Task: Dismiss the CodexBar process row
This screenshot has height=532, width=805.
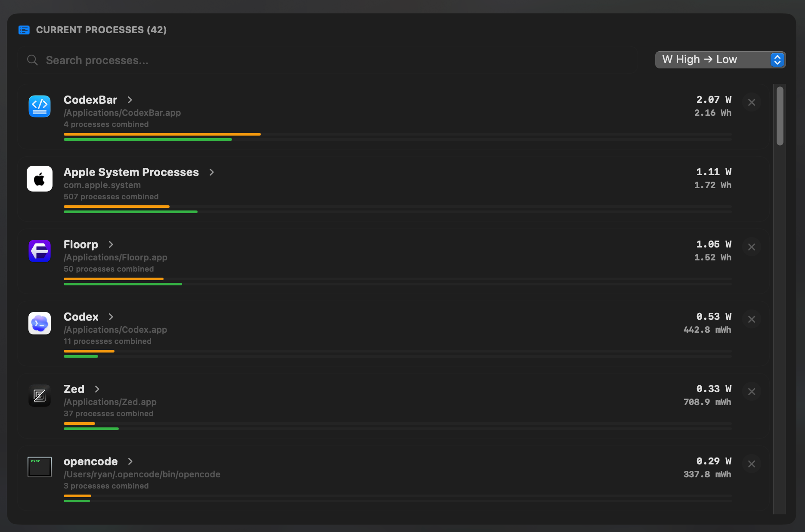Action: tap(752, 102)
